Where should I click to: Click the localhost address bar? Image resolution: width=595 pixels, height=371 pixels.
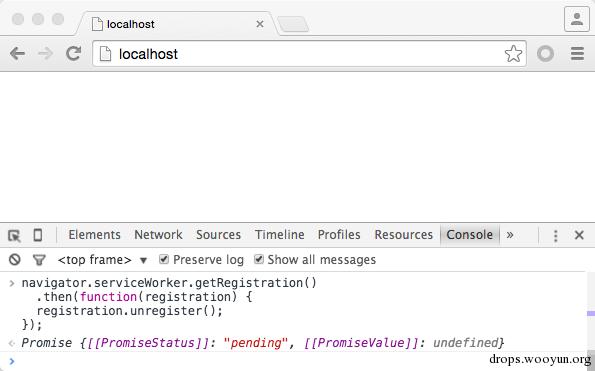pyautogui.click(x=309, y=53)
